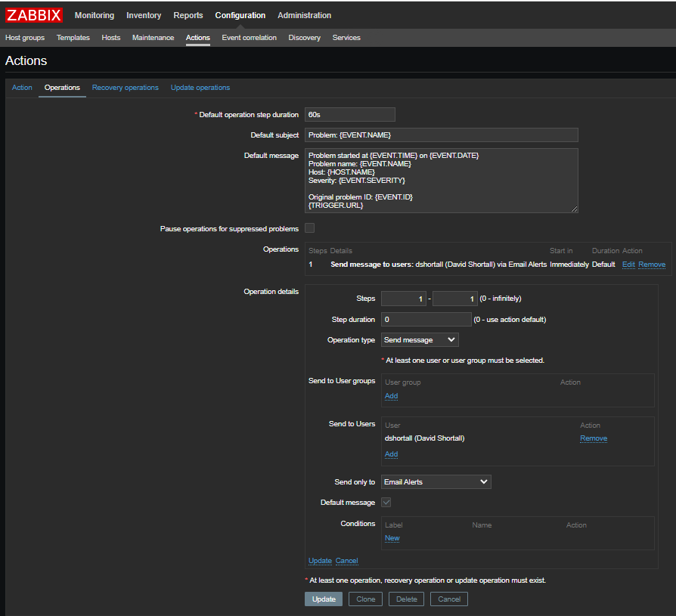Click the Default operation step duration field
The height and width of the screenshot is (616, 676).
click(x=349, y=115)
